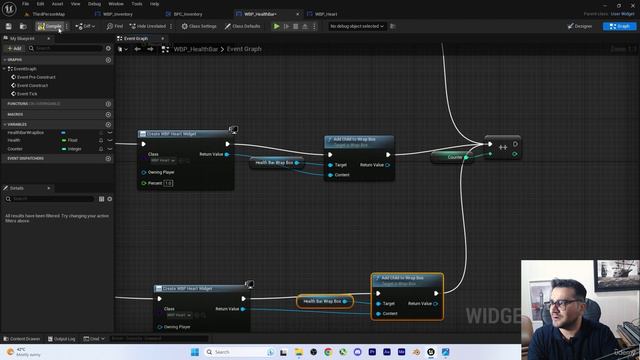Open the Windows Start menu
Image resolution: width=640 pixels, height=360 pixels.
(195, 352)
